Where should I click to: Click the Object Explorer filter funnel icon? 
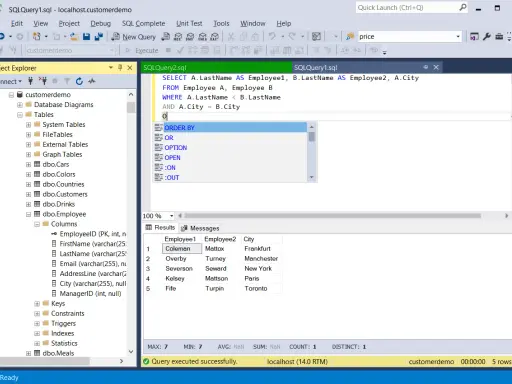point(67,81)
